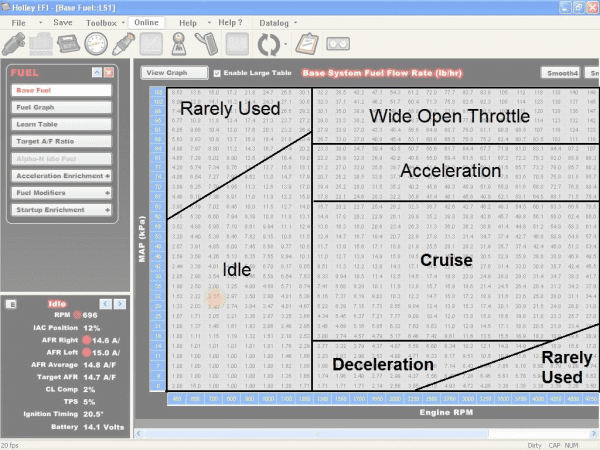Image resolution: width=600 pixels, height=450 pixels.
Task: Open Fuel Graph from FUEL panel
Action: (61, 108)
